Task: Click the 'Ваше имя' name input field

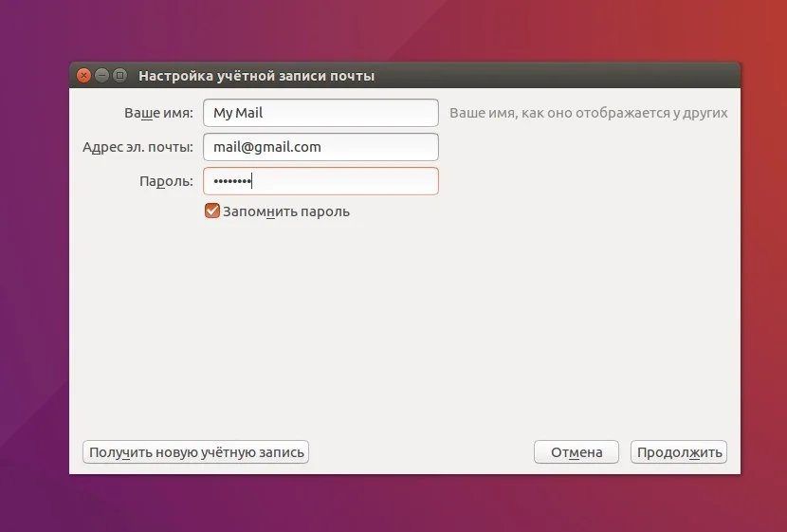Action: [x=320, y=113]
